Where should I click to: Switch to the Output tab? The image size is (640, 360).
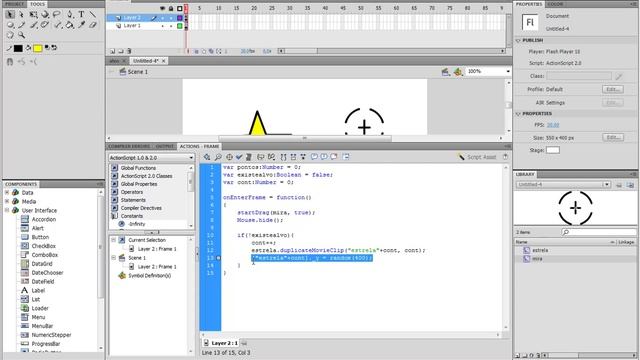tap(165, 146)
